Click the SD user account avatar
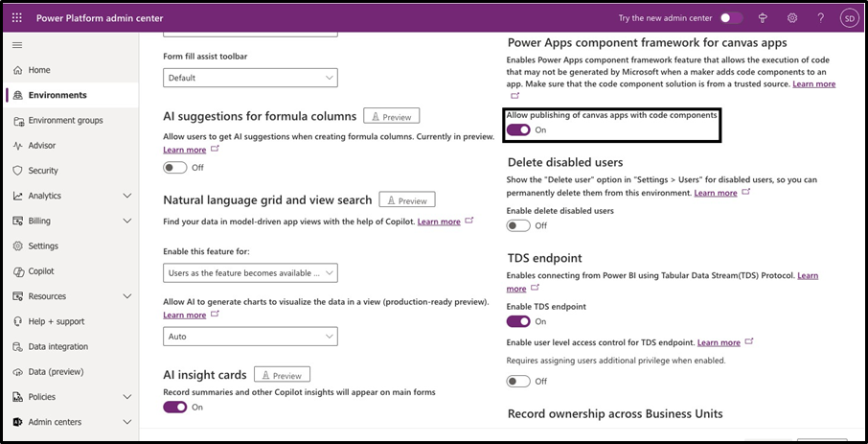 tap(849, 18)
